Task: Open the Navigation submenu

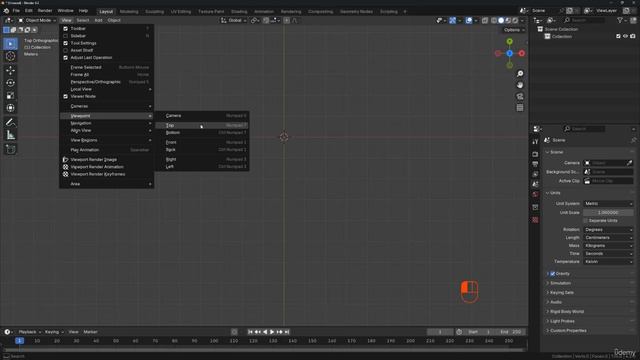Action: 107,123
